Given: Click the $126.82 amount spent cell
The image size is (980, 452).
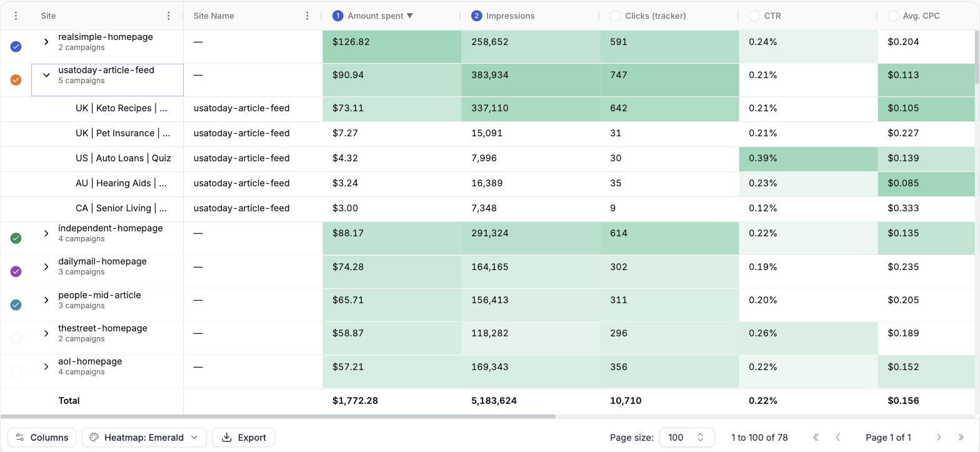Looking at the screenshot, I should click(392, 46).
